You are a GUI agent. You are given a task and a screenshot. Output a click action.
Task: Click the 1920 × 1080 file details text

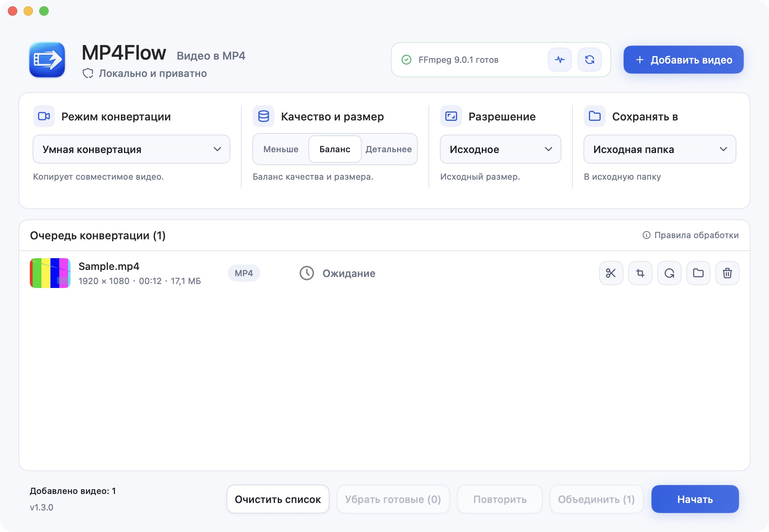(140, 281)
